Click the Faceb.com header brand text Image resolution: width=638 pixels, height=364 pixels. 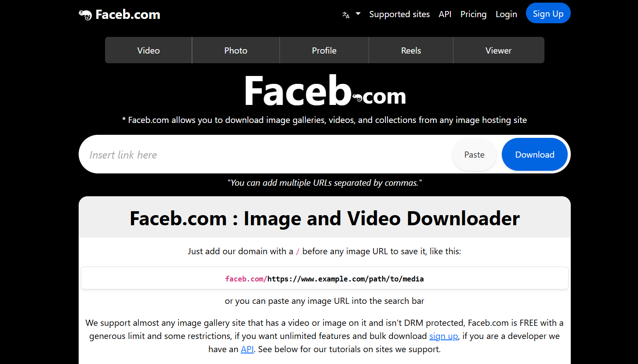tap(128, 14)
